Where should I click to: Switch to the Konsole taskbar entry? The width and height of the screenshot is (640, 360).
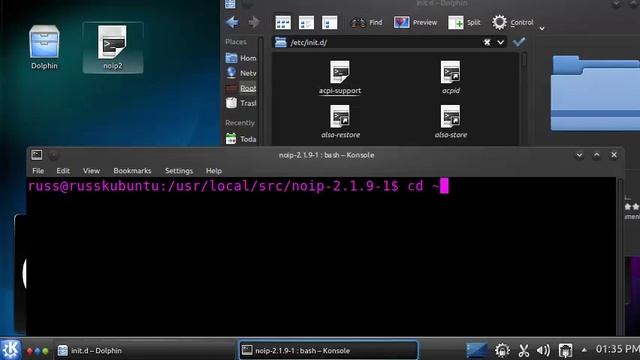(328, 350)
